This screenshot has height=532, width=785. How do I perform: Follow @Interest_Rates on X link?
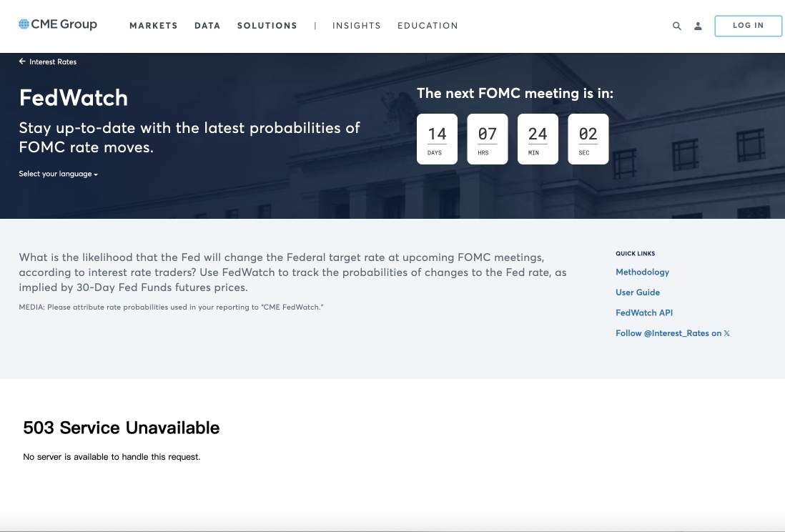(x=672, y=333)
